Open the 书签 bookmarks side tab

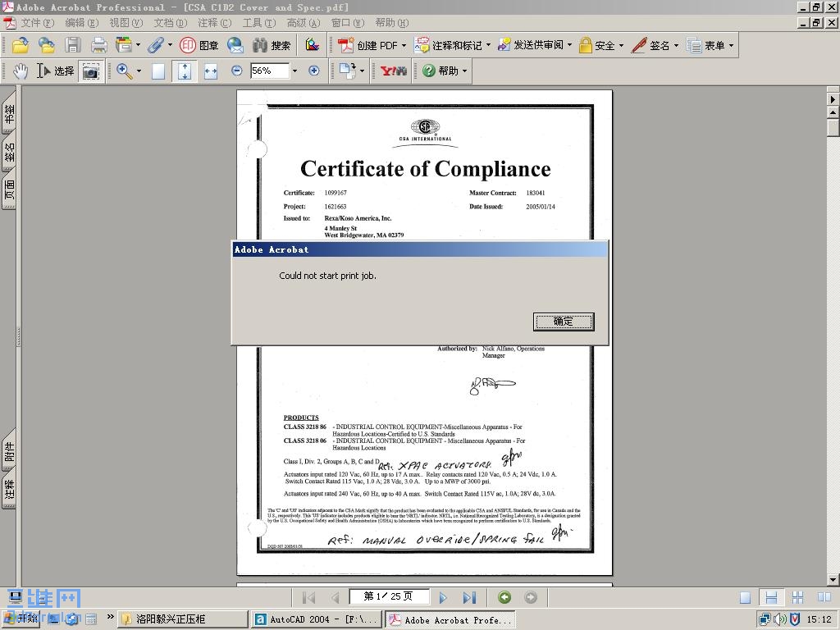[x=9, y=114]
